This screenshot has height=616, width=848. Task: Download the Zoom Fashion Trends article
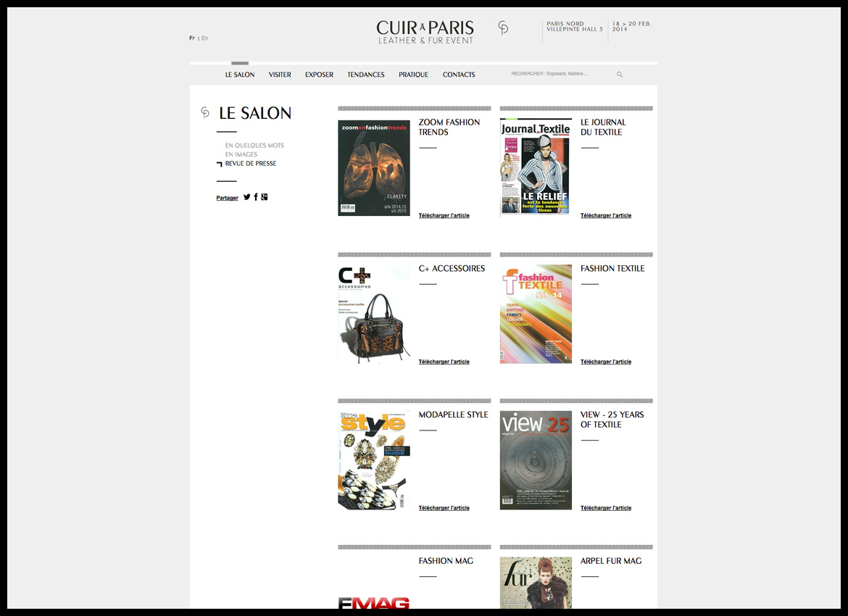point(444,216)
